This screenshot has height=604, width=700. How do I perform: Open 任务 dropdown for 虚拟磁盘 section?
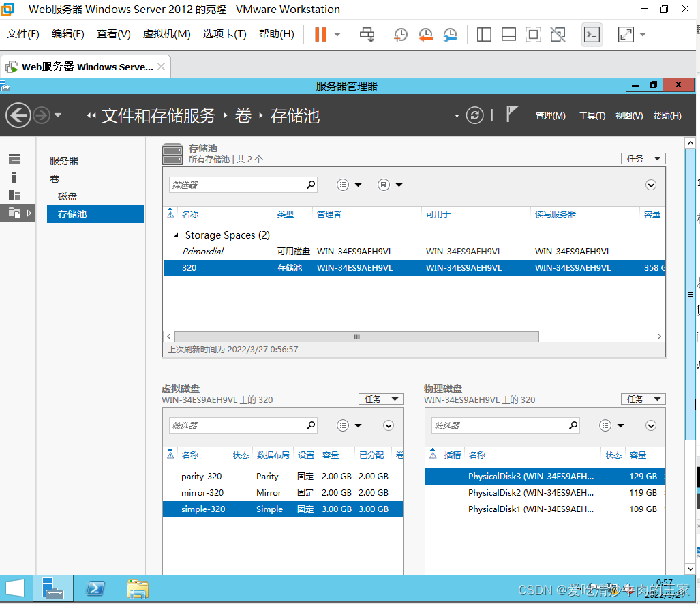[x=381, y=399]
